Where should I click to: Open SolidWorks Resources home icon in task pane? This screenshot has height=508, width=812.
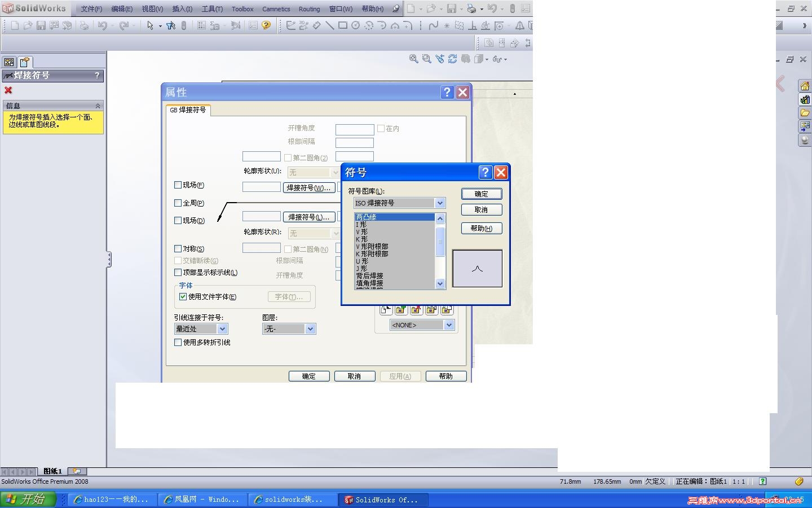805,86
